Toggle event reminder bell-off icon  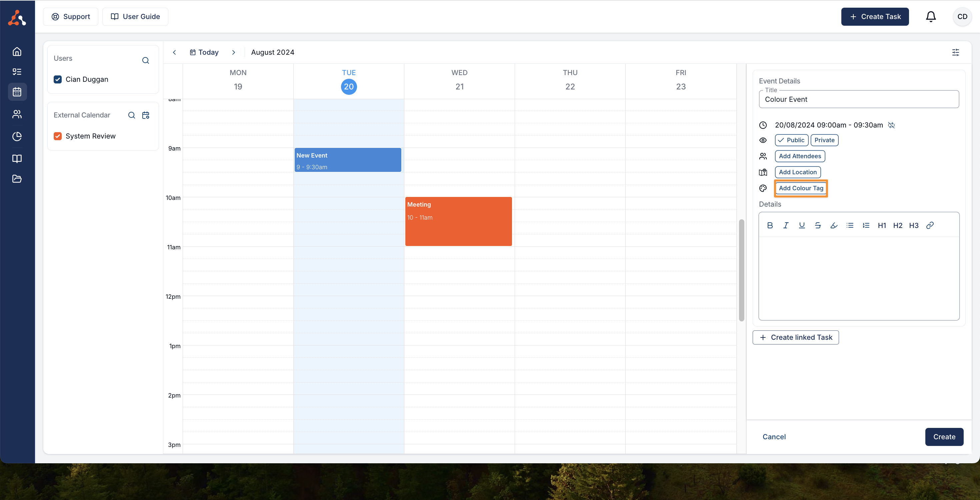click(891, 125)
